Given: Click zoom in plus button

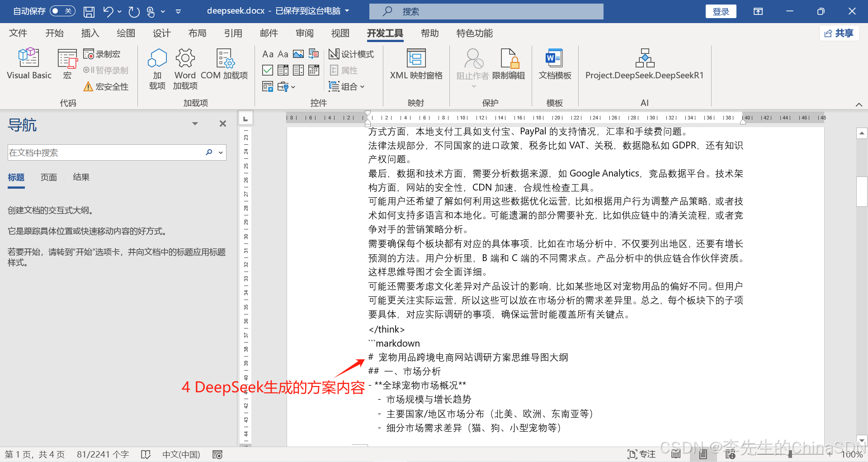Looking at the screenshot, I should [830, 454].
